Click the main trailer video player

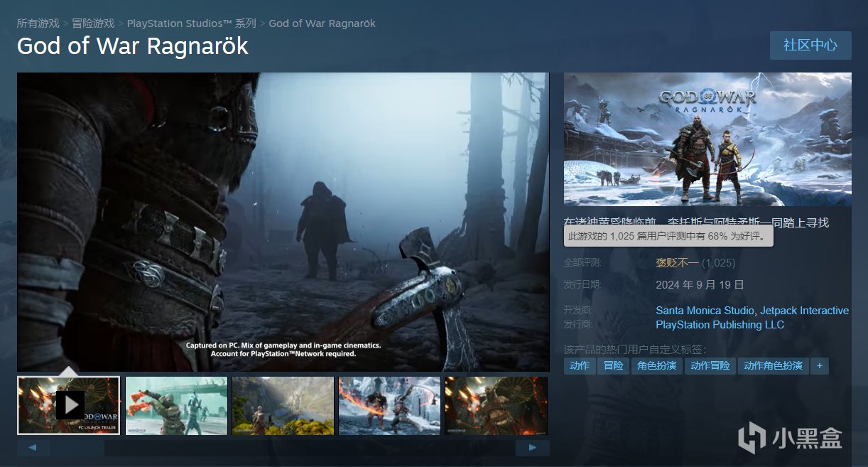(283, 222)
